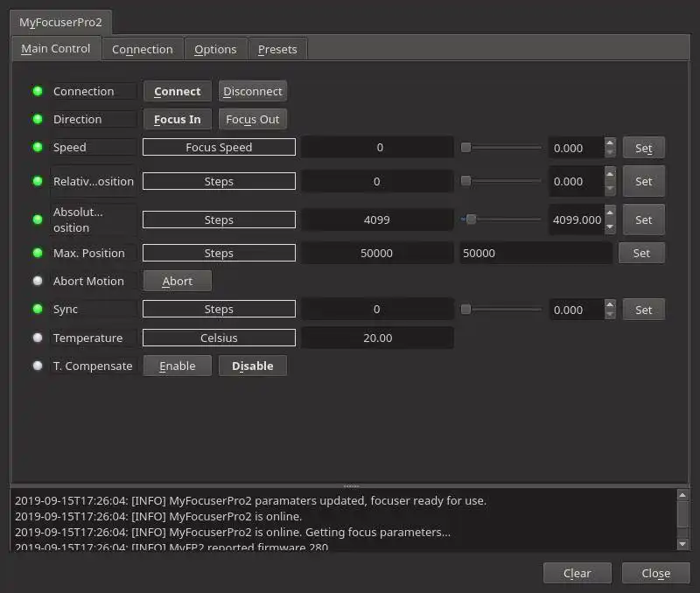The height and width of the screenshot is (593, 700).
Task: Click the Focus Speed label box
Action: (219, 147)
